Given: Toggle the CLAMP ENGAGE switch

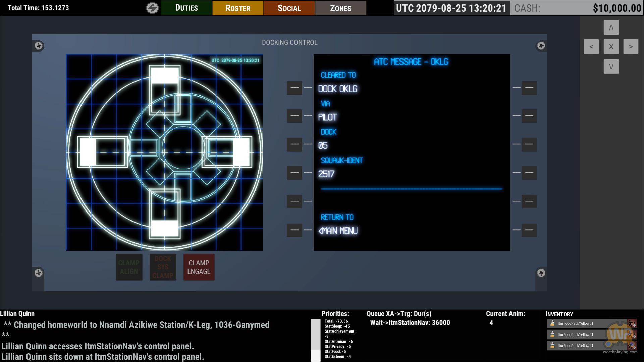Looking at the screenshot, I should (x=199, y=267).
